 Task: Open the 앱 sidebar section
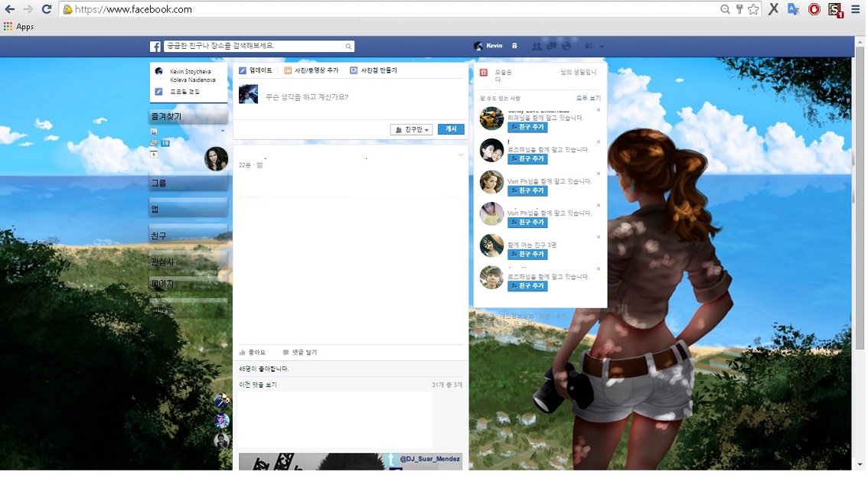(x=188, y=209)
